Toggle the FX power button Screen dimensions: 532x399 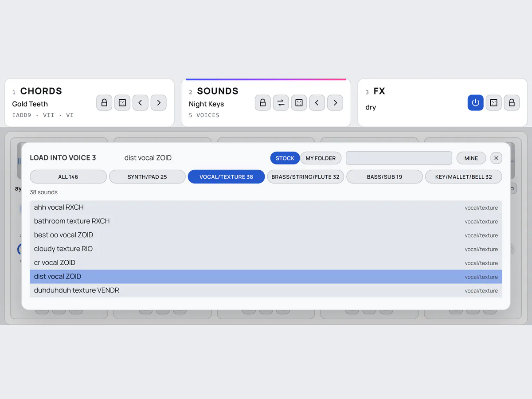click(476, 103)
